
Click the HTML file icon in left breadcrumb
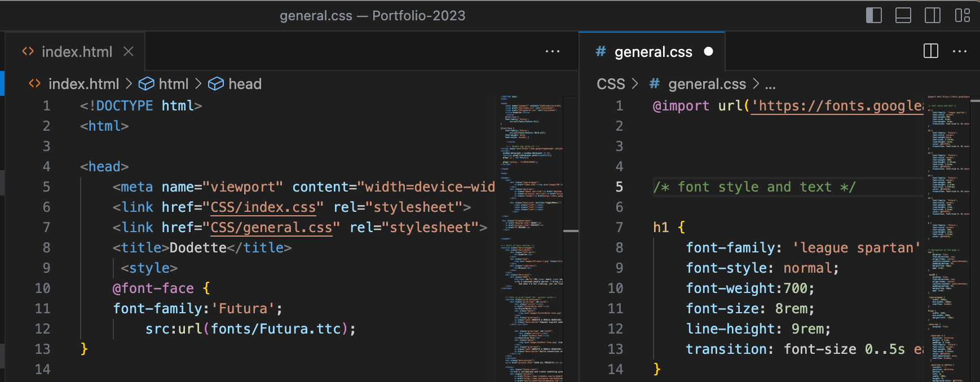pos(35,83)
